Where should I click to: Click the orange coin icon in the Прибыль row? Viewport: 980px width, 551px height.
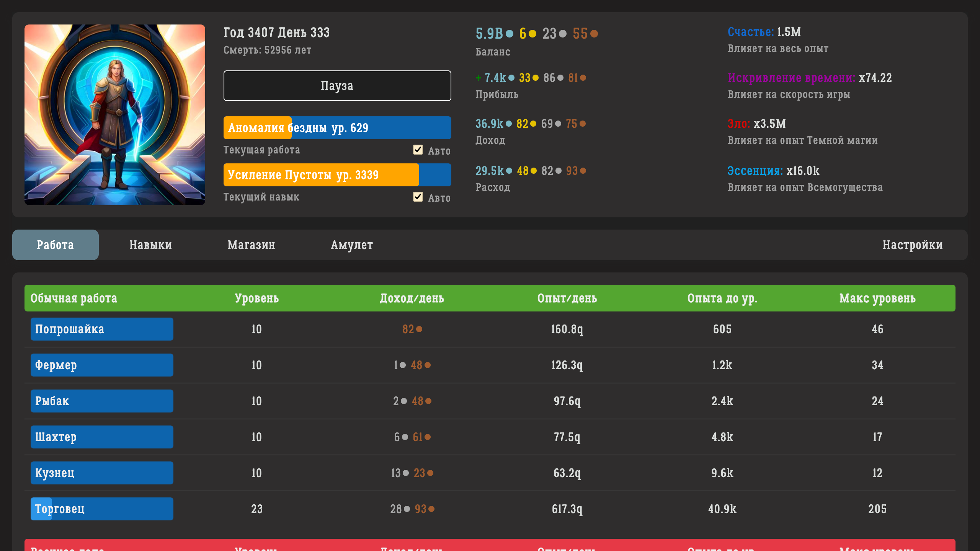(583, 78)
